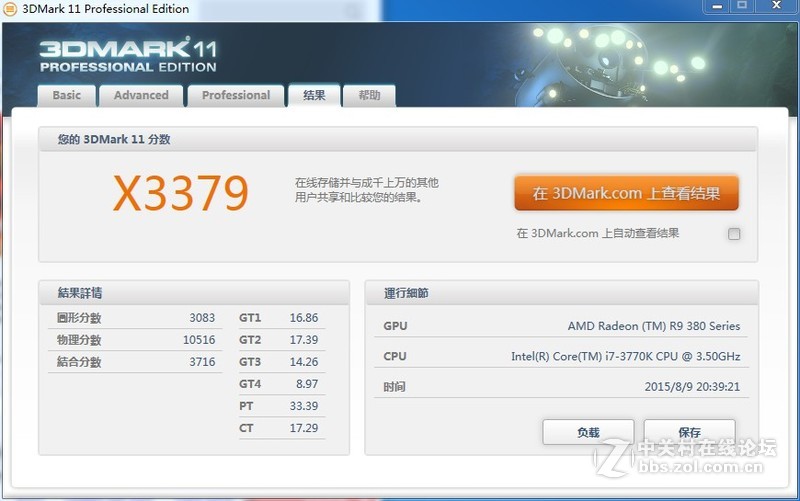Click the PT result 33.39
The image size is (800, 501).
click(x=304, y=406)
